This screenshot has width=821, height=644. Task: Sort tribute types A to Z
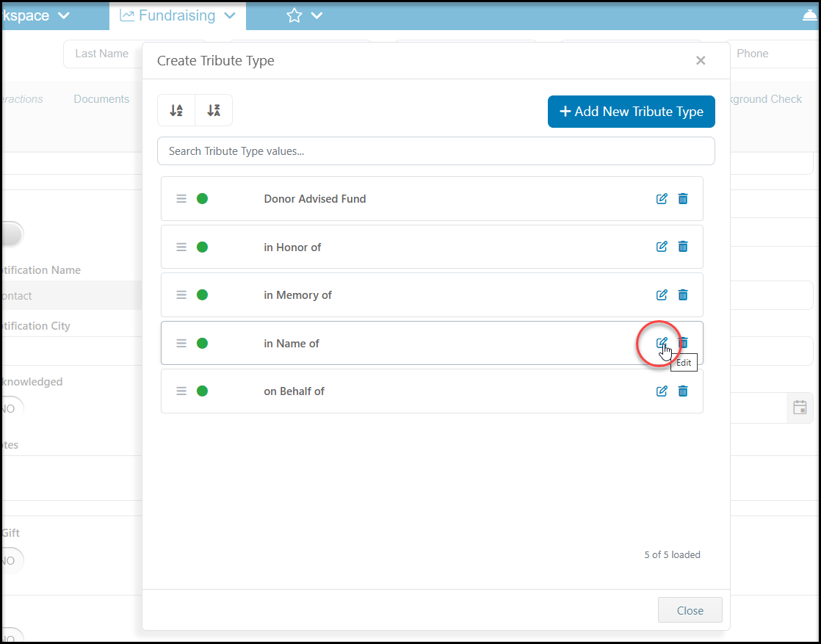[x=176, y=110]
